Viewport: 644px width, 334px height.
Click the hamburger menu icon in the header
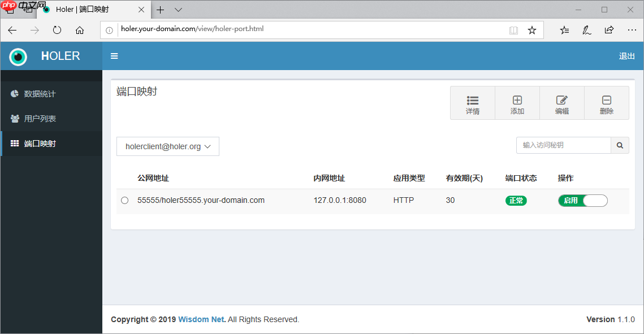click(x=114, y=56)
